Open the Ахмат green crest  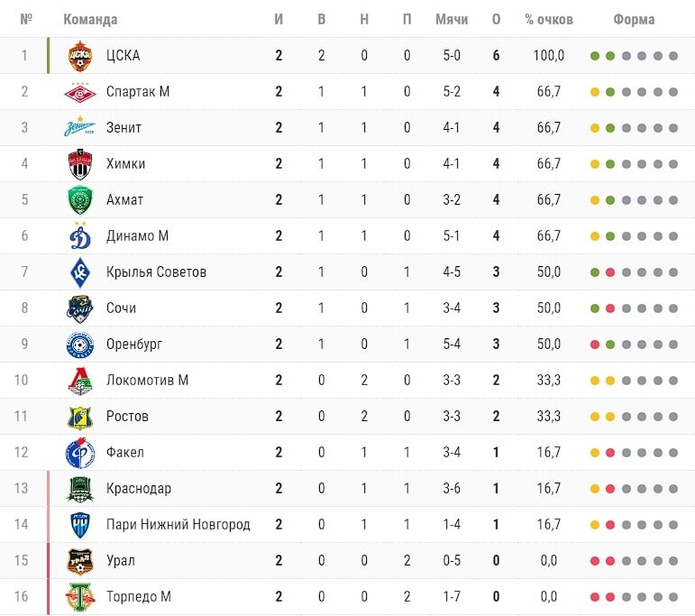[80, 200]
